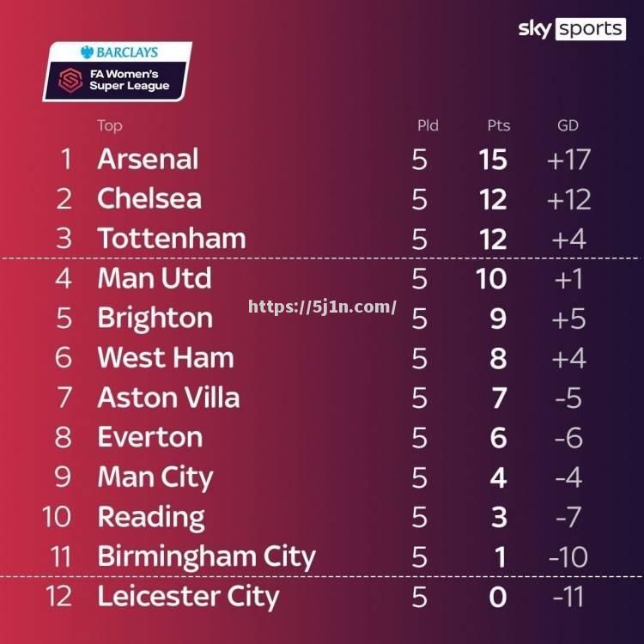Click the Barclays wordmark

127,52
